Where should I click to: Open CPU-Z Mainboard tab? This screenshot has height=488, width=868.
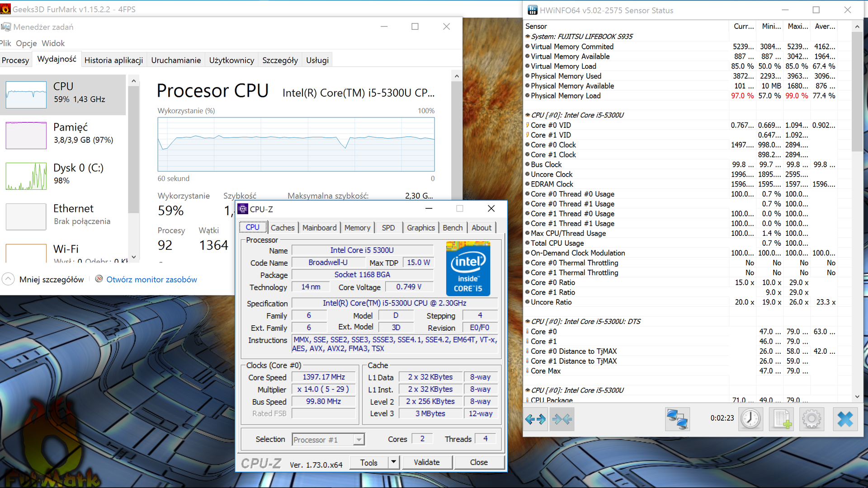coord(320,228)
